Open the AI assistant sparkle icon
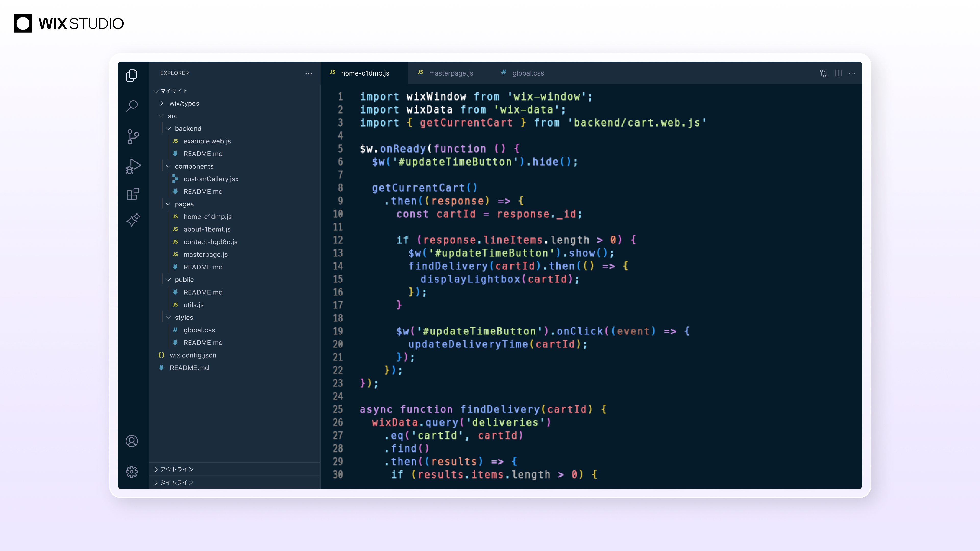980x551 pixels. 132,220
